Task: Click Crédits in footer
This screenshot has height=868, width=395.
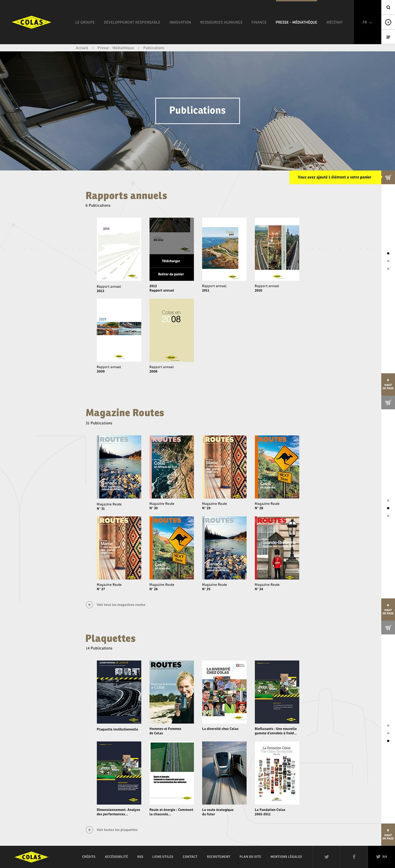Action: (89, 857)
